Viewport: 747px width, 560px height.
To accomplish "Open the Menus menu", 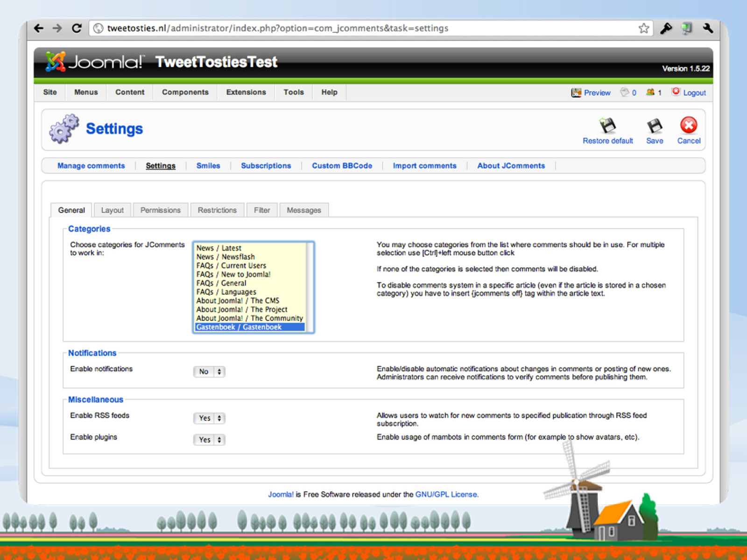I will point(86,92).
